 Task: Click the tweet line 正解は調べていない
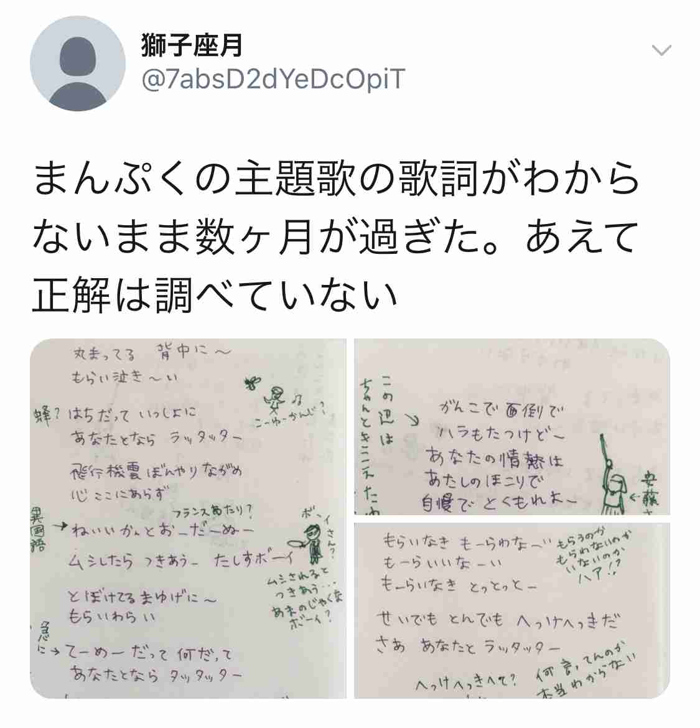point(215,296)
